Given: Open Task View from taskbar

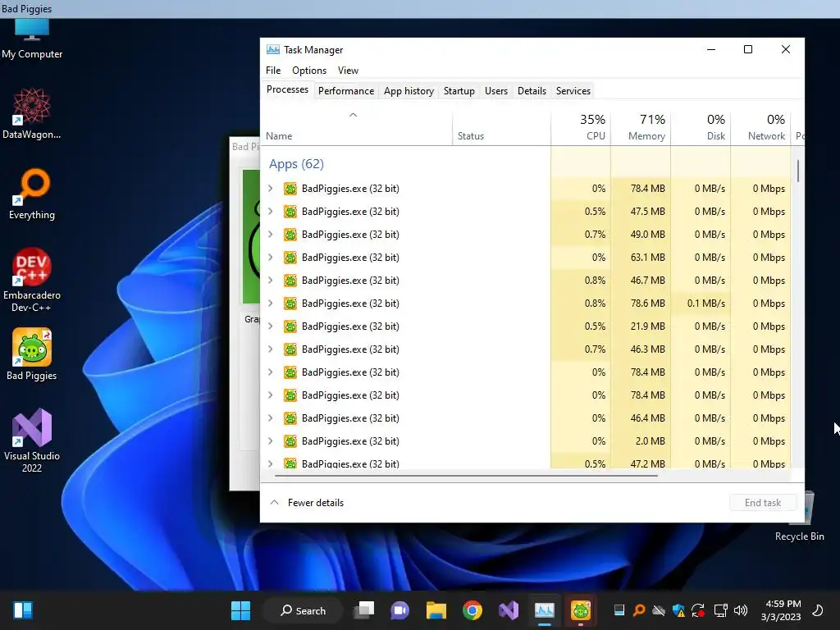Looking at the screenshot, I should click(x=364, y=610).
